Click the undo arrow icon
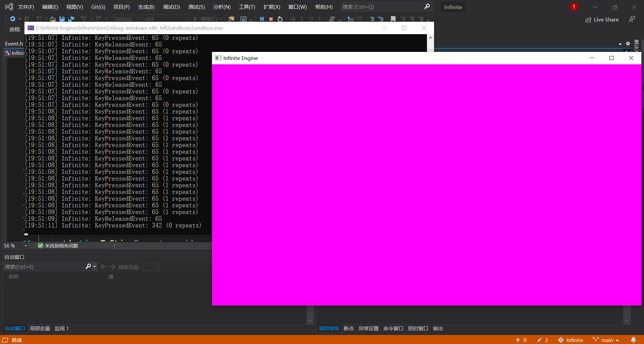644x344 pixels. (x=84, y=19)
